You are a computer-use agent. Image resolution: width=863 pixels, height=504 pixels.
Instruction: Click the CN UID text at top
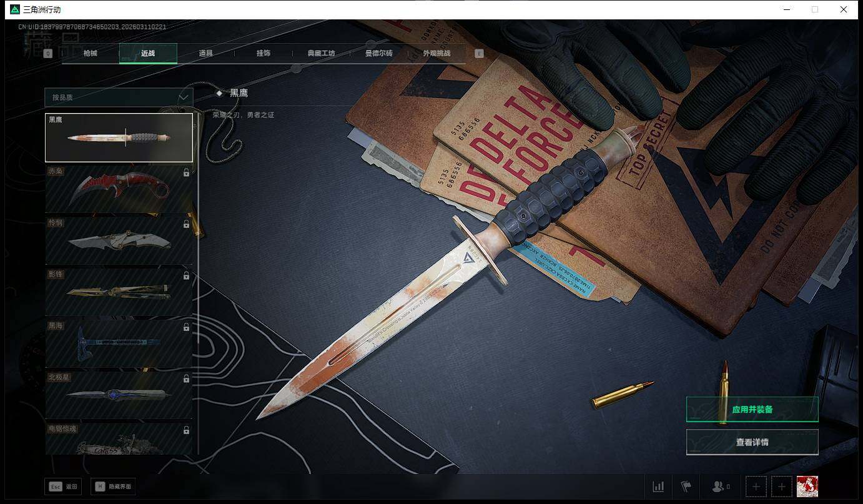[x=92, y=27]
